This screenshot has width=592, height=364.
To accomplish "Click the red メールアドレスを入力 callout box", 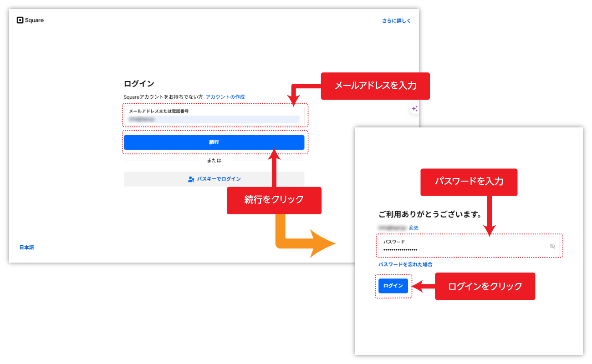I will (375, 86).
